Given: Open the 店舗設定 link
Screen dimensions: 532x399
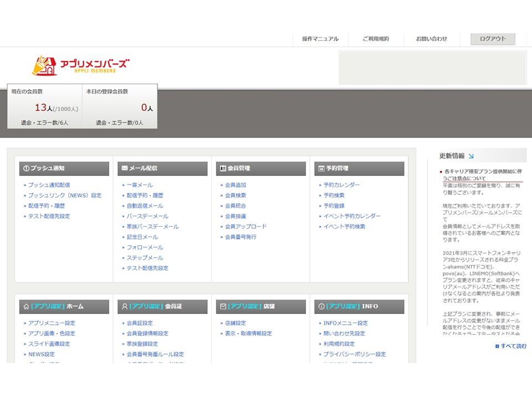Looking at the screenshot, I should pyautogui.click(x=236, y=323).
